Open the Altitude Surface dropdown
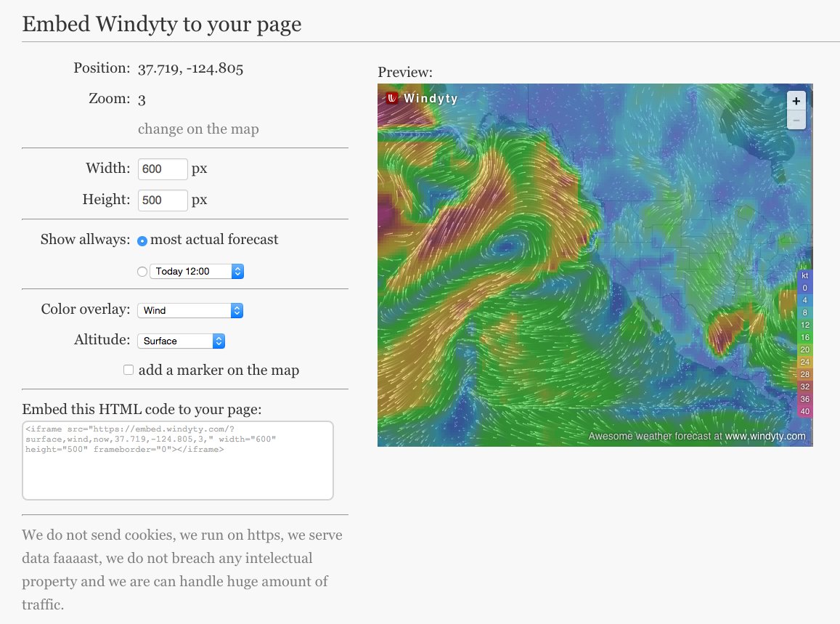 [181, 341]
